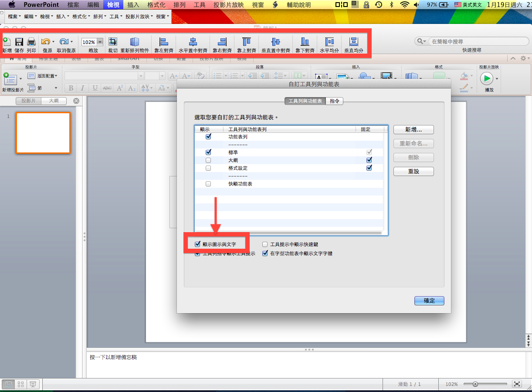Viewport: 532px width, 392px height.
Task: Open the 版面配置 layout dropdown
Action: click(x=42, y=76)
